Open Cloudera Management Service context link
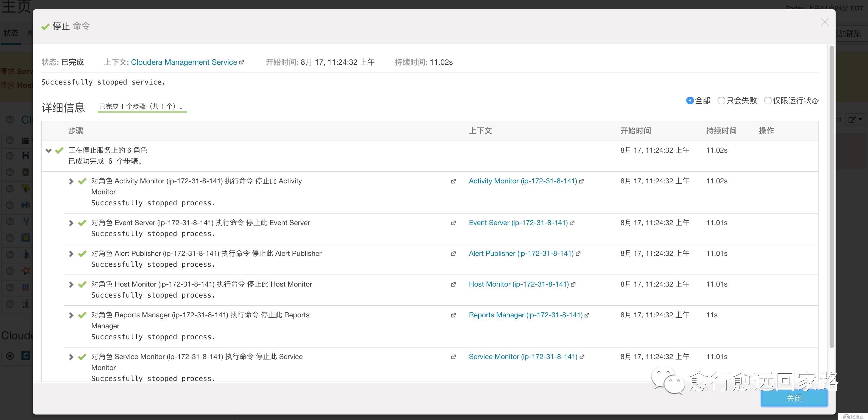 pyautogui.click(x=184, y=62)
